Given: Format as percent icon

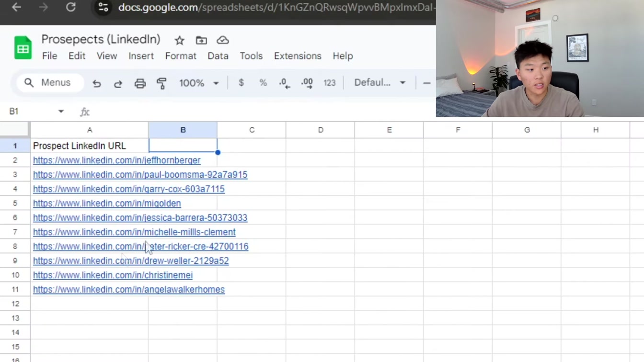Looking at the screenshot, I should coord(263,83).
